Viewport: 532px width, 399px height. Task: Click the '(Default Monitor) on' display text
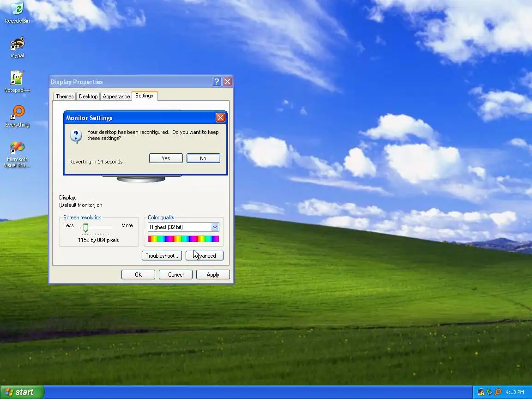[81, 205]
